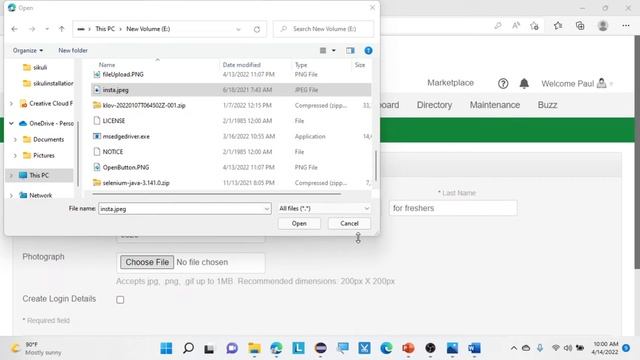Expand the Pictures tree node
The width and height of the screenshot is (640, 360).
click(x=15, y=156)
